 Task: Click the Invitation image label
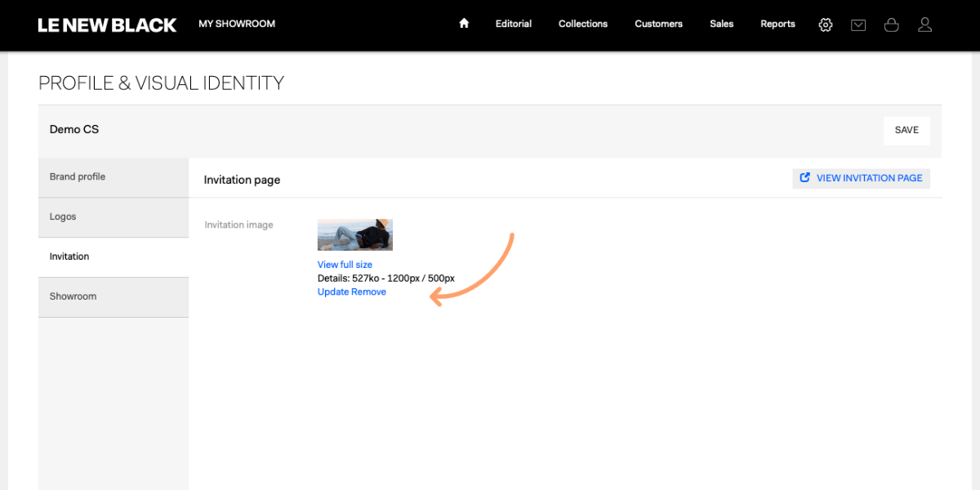[238, 225]
